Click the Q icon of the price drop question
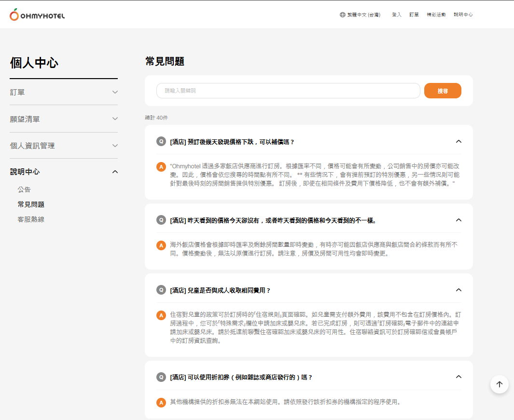Screen dimensions: 514x420 click(161, 141)
